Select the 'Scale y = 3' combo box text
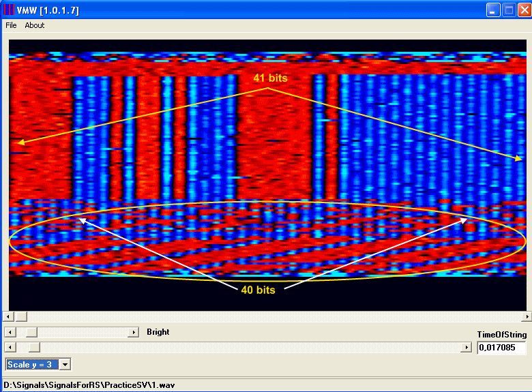This screenshot has height=392, width=532. 32,365
